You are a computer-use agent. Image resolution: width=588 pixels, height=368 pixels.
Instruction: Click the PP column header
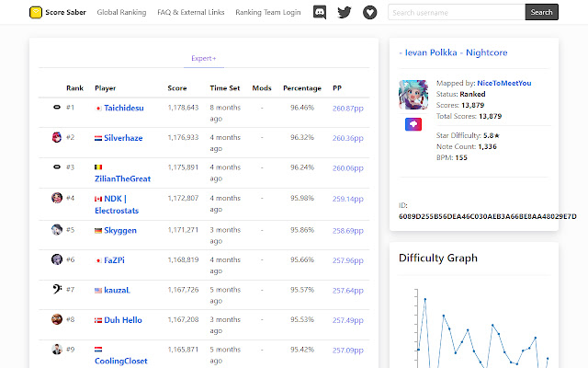pyautogui.click(x=337, y=88)
